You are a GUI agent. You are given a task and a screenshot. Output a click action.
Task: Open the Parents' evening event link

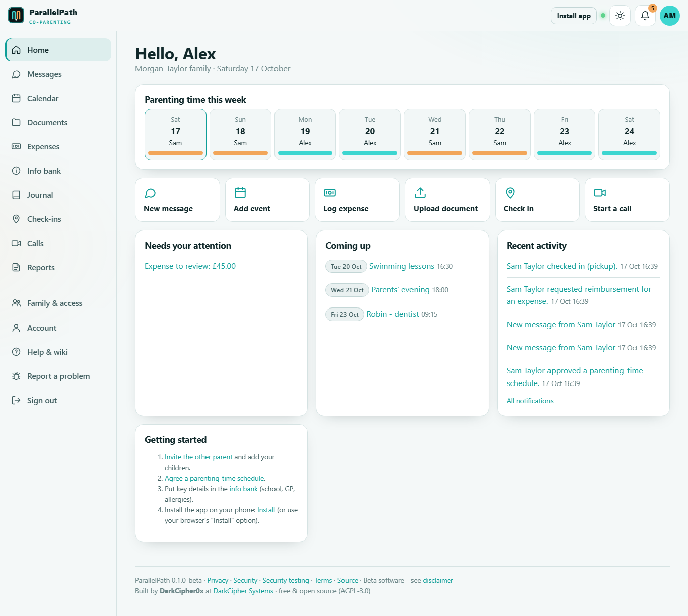click(x=400, y=290)
